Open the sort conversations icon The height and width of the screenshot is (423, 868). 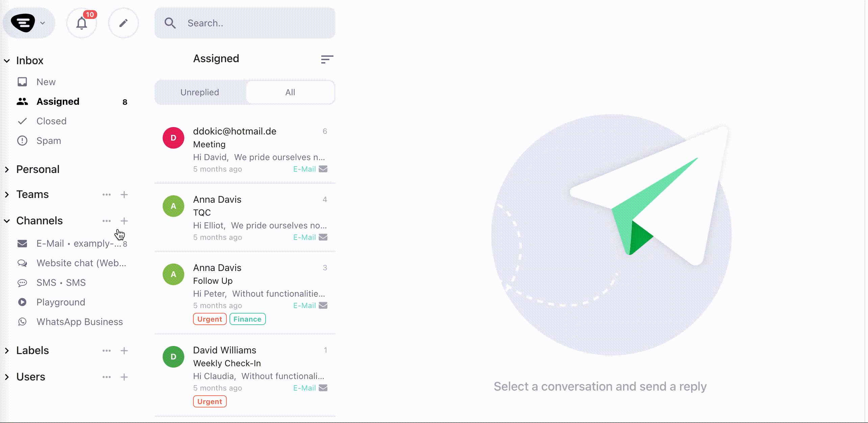pos(327,59)
